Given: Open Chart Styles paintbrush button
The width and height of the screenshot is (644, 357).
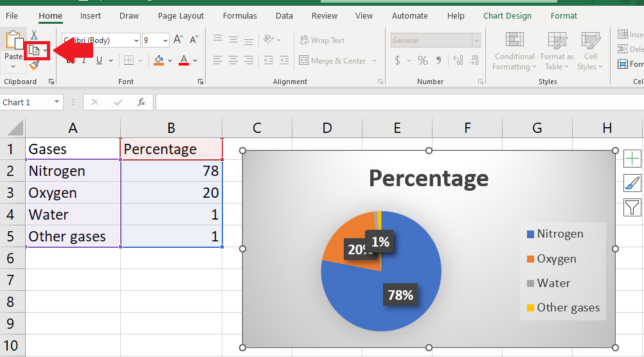Looking at the screenshot, I should click(632, 183).
